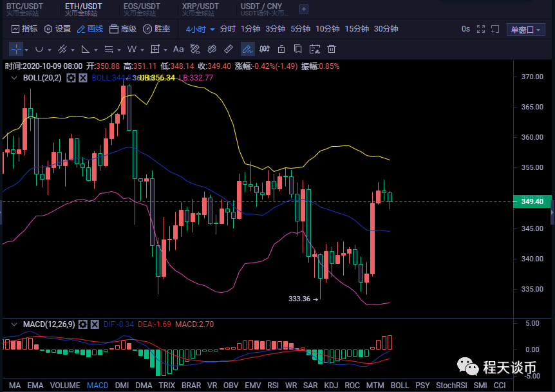This screenshot has width=555, height=392.
Task: Select the crosshair cursor tool
Action: pos(15,49)
